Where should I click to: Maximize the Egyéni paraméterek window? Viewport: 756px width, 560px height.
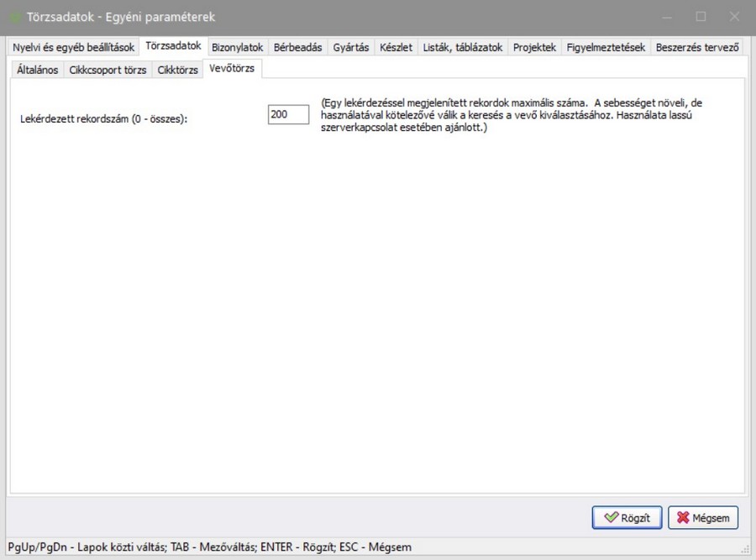[701, 16]
